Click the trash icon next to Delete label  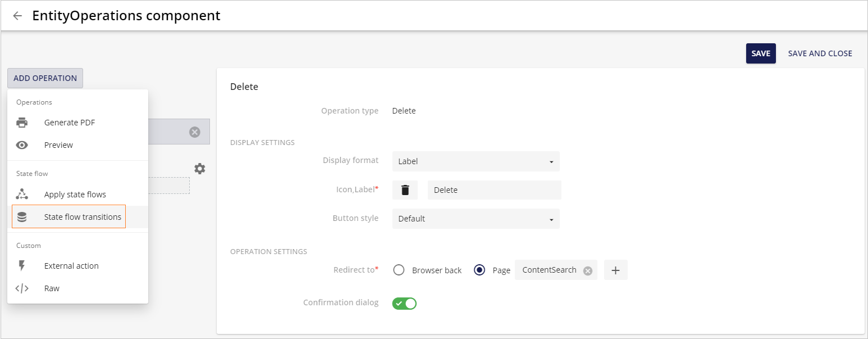pos(405,189)
